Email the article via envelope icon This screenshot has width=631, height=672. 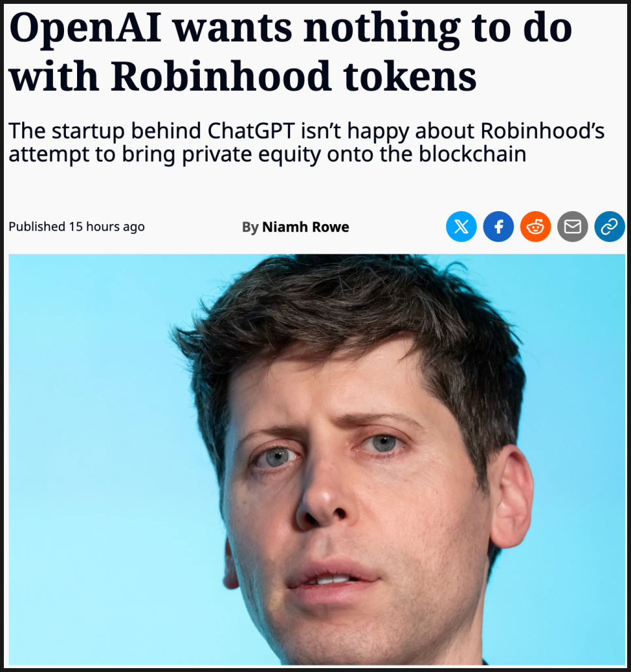tap(572, 226)
